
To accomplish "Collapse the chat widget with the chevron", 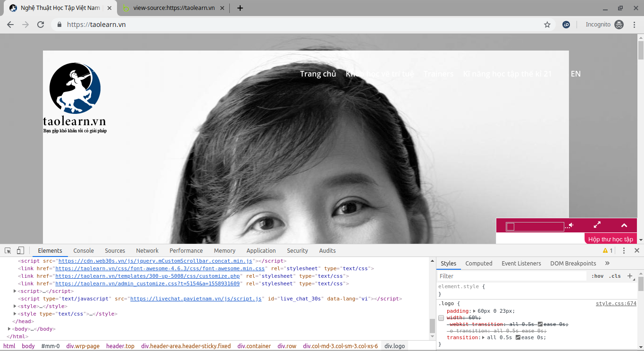I will (x=624, y=225).
